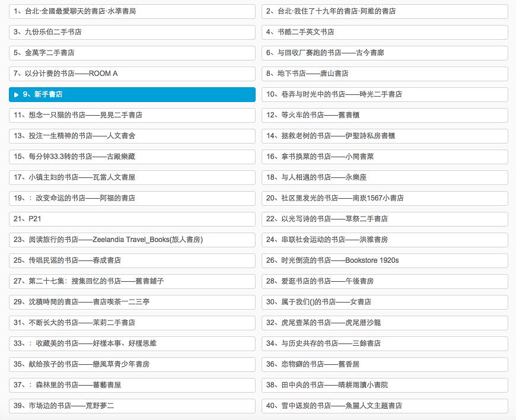Open episode 12 舊書櫃
This screenshot has height=420, width=516.
(385, 115)
